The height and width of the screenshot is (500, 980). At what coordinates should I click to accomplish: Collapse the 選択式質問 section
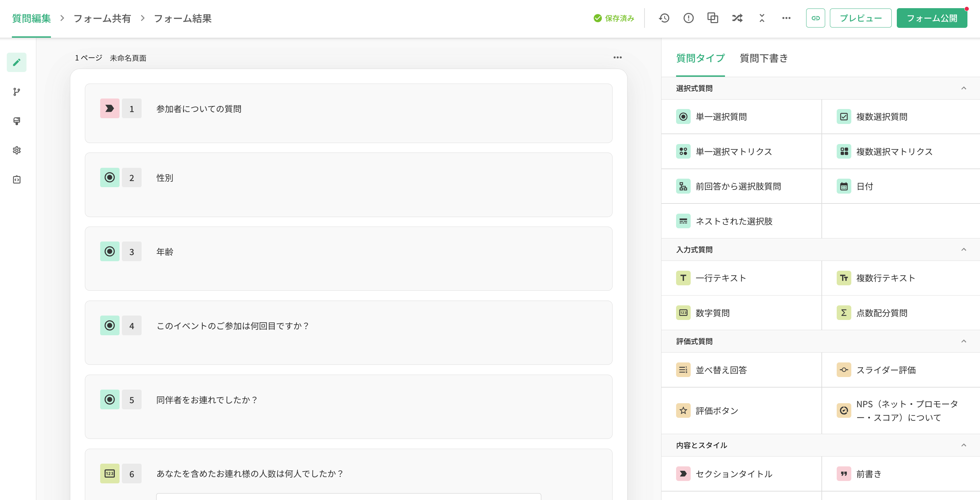click(964, 88)
